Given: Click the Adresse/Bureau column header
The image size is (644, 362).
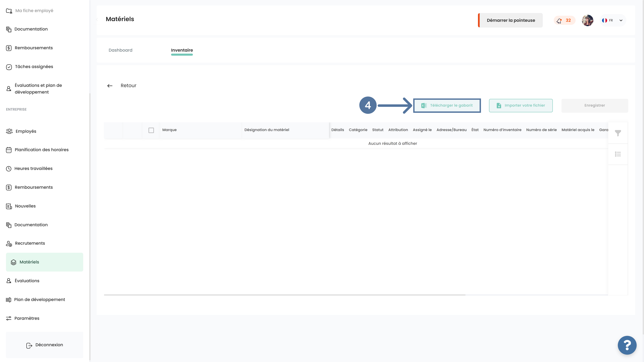Looking at the screenshot, I should pyautogui.click(x=452, y=130).
